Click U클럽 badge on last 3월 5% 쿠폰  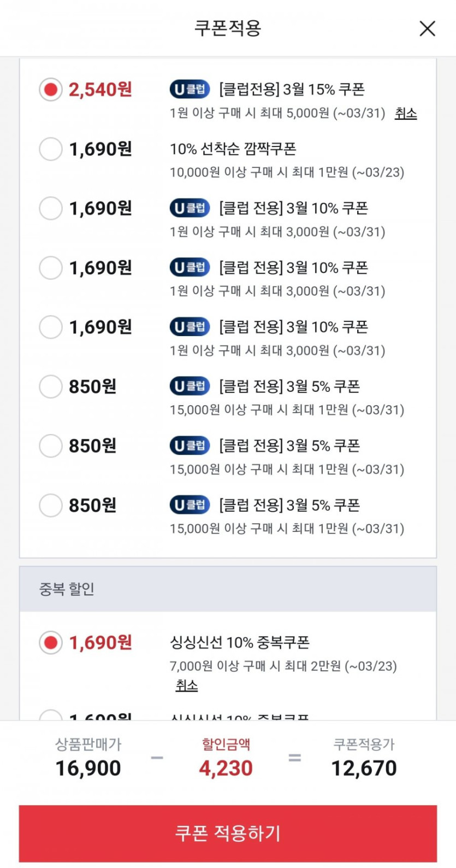pyautogui.click(x=189, y=505)
